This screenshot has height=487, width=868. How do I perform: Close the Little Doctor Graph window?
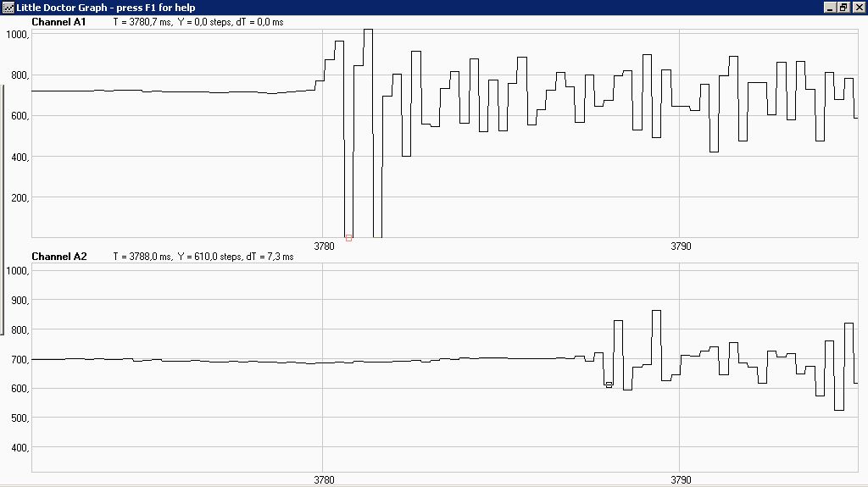coord(858,8)
